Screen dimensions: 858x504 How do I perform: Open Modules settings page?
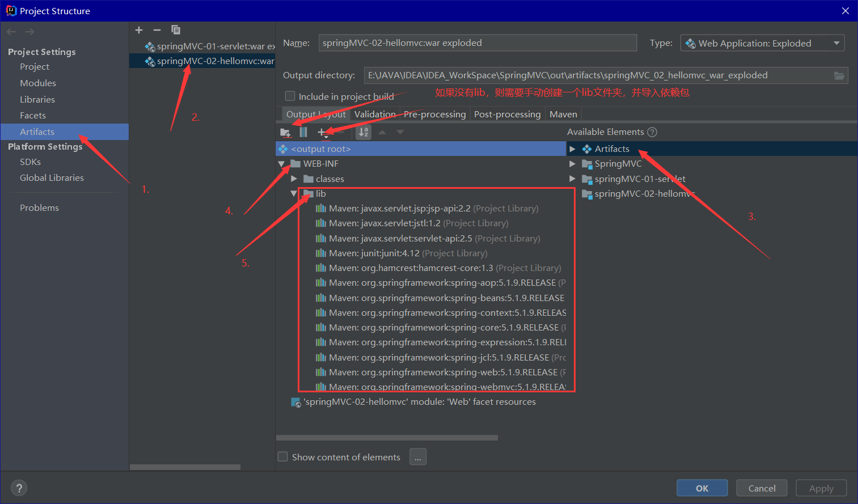pos(38,83)
